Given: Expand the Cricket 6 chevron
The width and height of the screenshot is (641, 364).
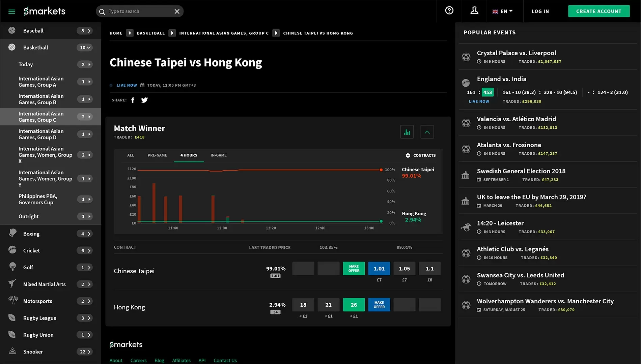Looking at the screenshot, I should (85, 250).
